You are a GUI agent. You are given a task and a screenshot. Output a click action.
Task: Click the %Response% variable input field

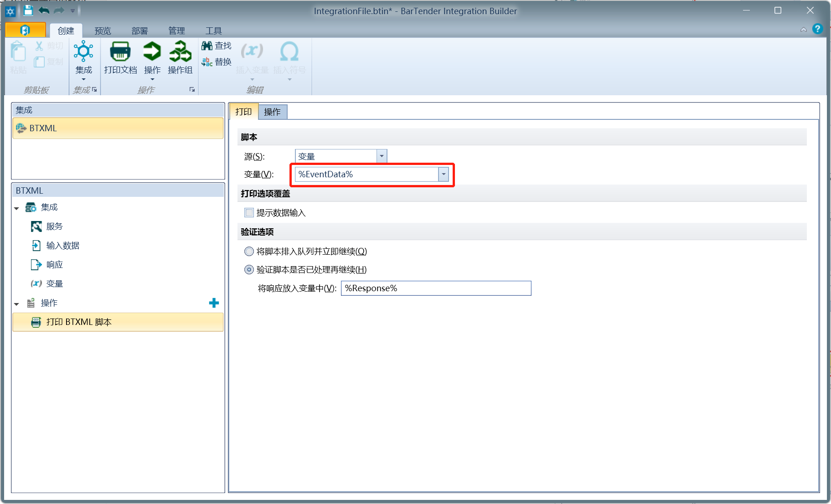[435, 288]
